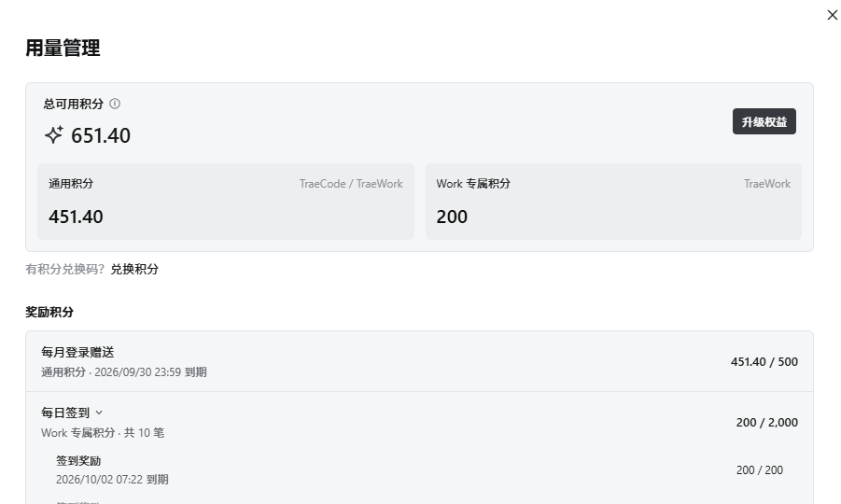The width and height of the screenshot is (841, 504).
Task: Close the usage management dialog
Action: (832, 15)
